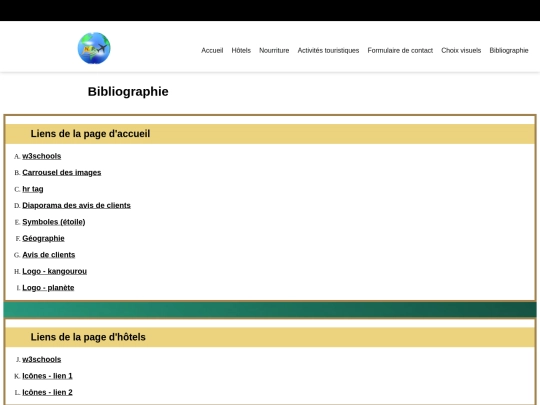Open Bibliographie in the navigation bar
540x405 pixels.
point(509,50)
